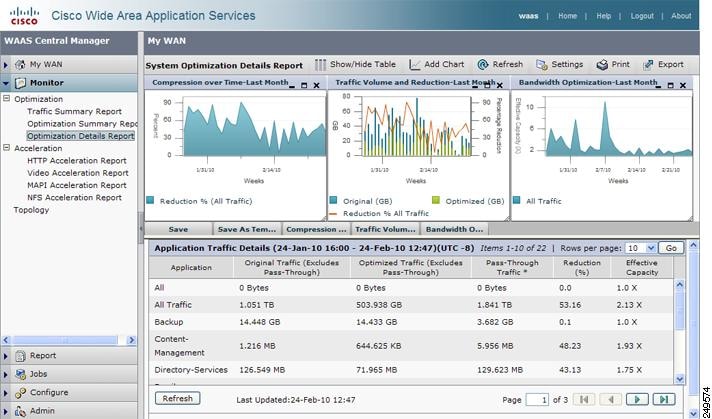Open Optimization Summary Report

pos(82,123)
